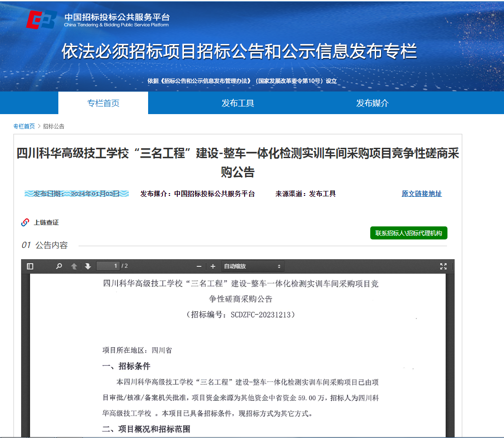The height and width of the screenshot is (438, 504).
Task: Click the 来源渠道:发布工具 text
Action: pyautogui.click(x=305, y=194)
